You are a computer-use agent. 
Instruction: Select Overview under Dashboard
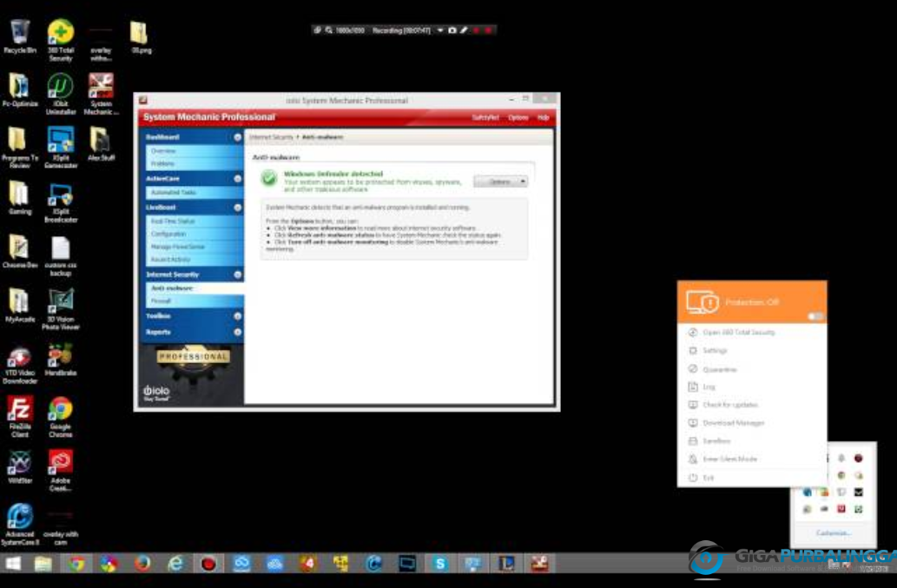click(x=195, y=150)
